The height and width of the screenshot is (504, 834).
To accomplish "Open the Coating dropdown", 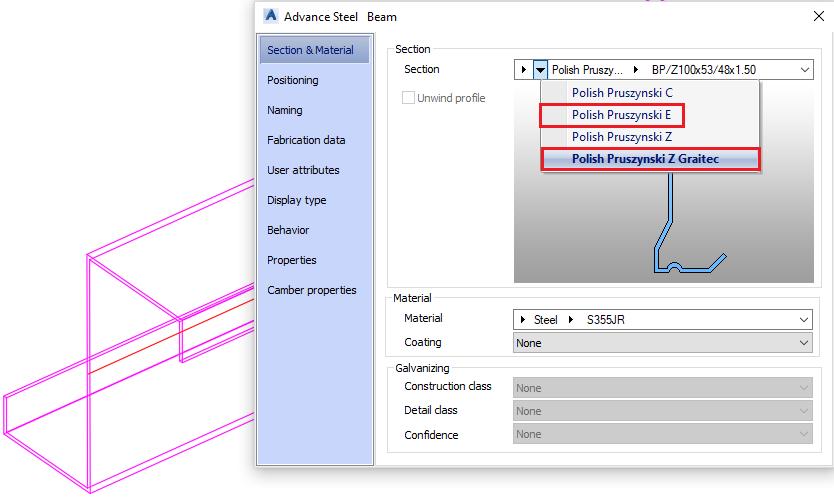I will tap(663, 343).
